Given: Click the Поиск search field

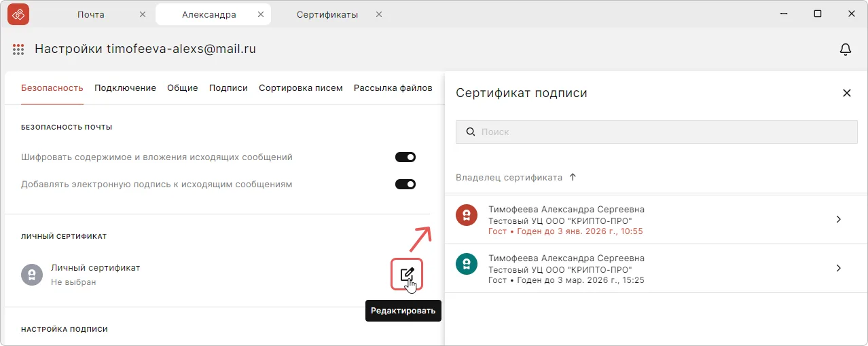Looking at the screenshot, I should coord(657,132).
